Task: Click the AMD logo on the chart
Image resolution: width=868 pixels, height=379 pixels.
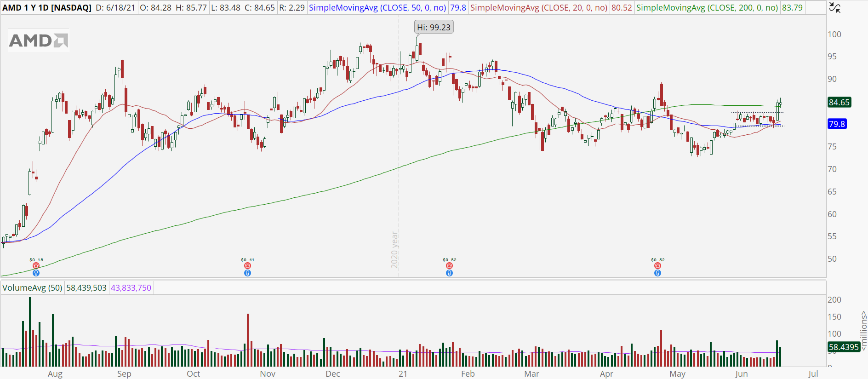Action: (x=39, y=40)
